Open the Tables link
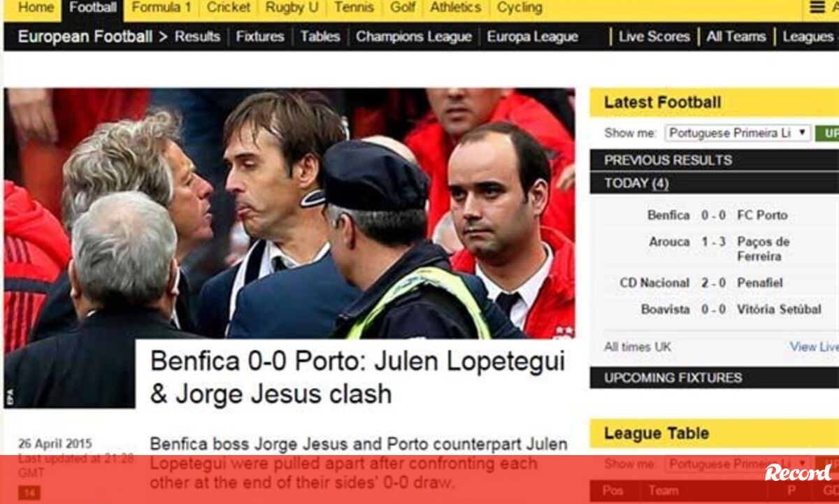Screen dimensions: 839x504 tap(320, 37)
